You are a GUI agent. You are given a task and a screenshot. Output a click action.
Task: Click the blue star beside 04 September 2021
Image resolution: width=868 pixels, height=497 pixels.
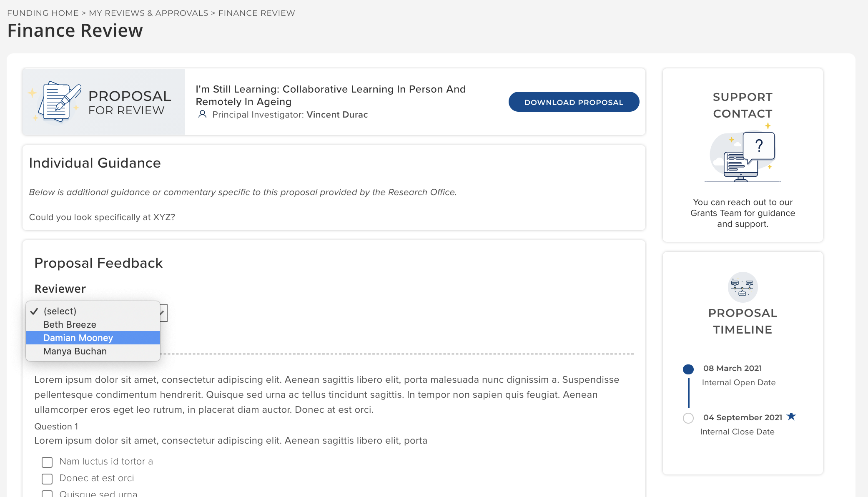click(x=791, y=417)
